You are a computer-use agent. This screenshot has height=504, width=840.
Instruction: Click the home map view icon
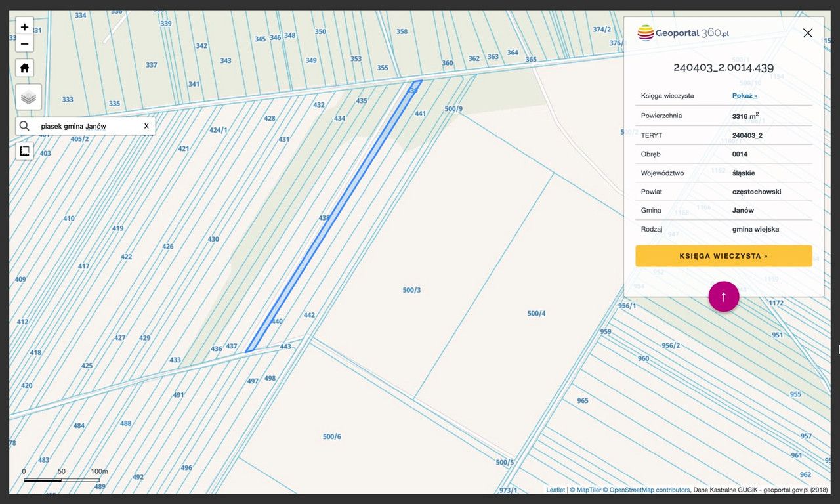pos(24,68)
